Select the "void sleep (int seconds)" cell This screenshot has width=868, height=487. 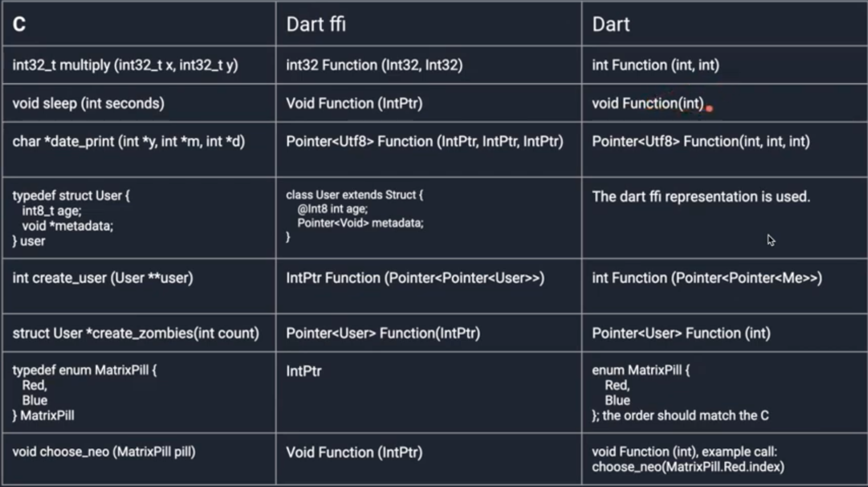tap(88, 103)
